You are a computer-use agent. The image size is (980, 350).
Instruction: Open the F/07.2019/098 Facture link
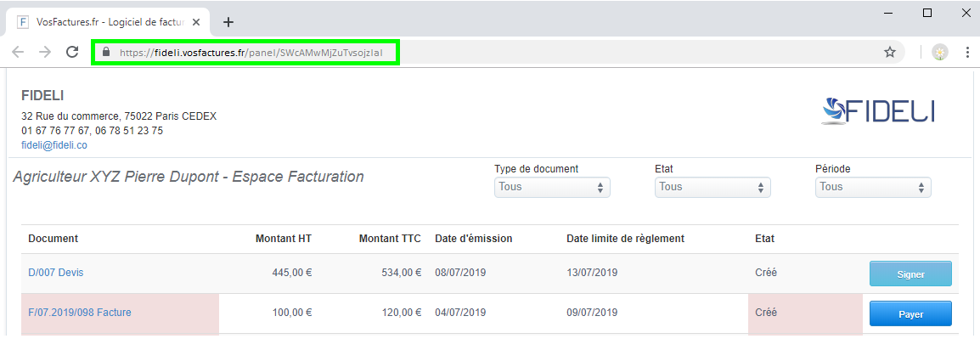coord(80,313)
